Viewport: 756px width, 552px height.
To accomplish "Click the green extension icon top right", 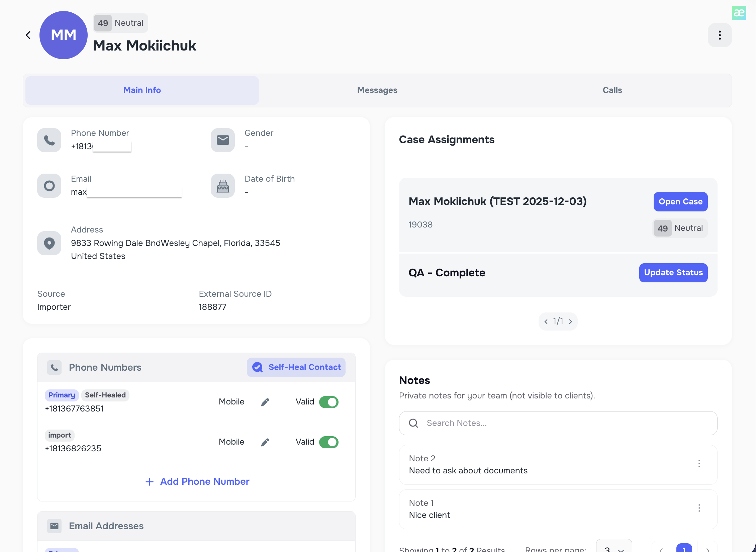I will point(739,13).
